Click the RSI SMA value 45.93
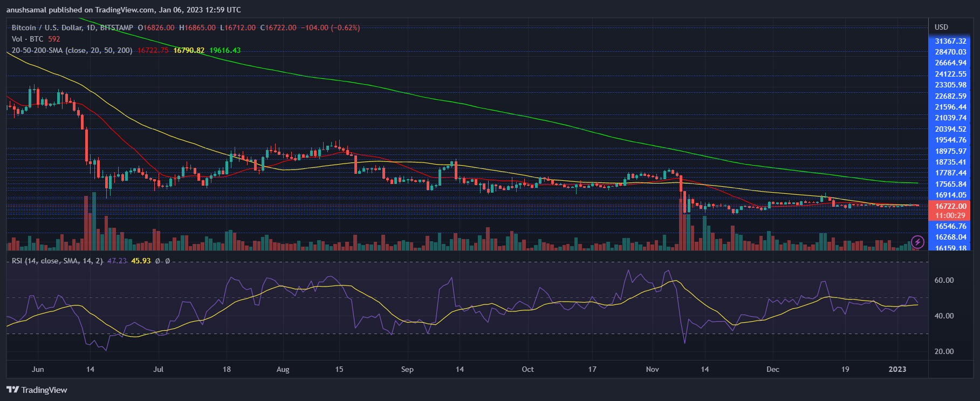The height and width of the screenshot is (401, 980). tap(141, 261)
